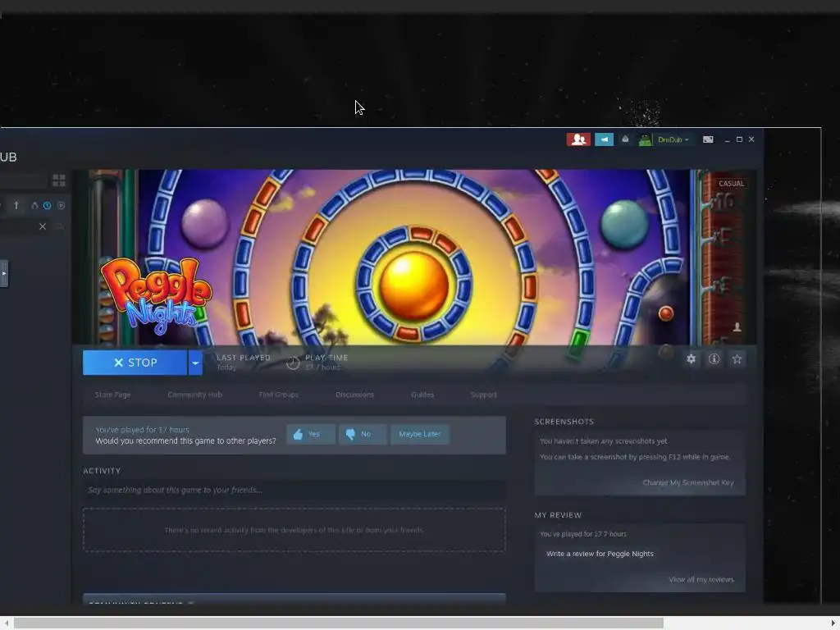Screen dimensions: 840x630
Task: Recommend the game with Yes button
Action: point(311,434)
